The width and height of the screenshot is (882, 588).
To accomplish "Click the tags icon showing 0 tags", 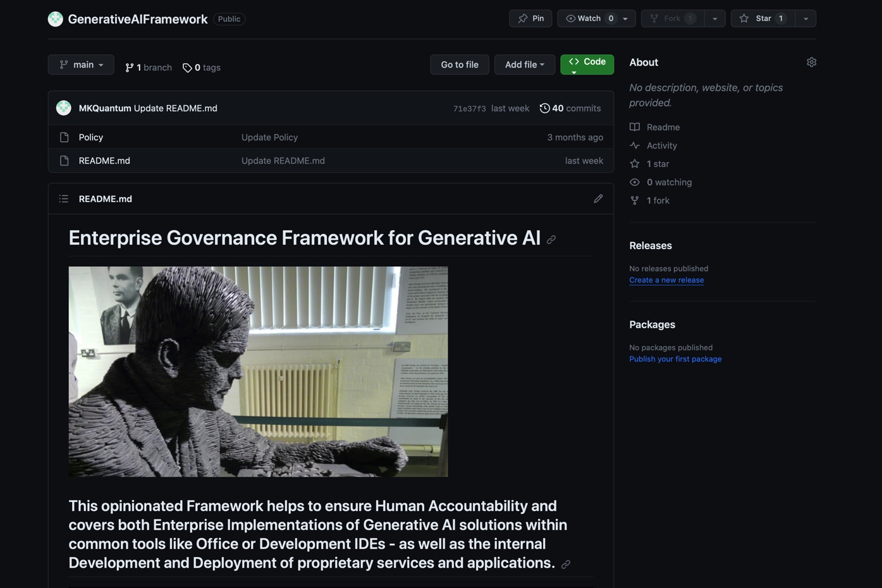I will tap(188, 67).
